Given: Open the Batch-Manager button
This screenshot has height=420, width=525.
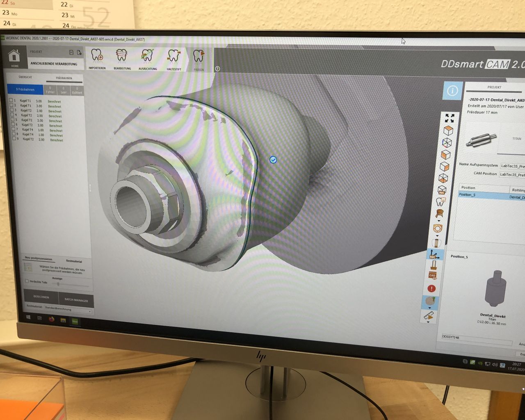Looking at the screenshot, I should (x=76, y=300).
